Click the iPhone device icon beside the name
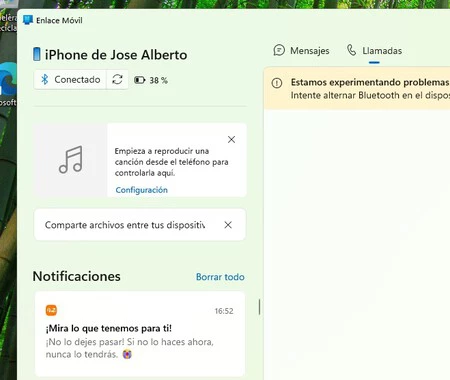 (37, 54)
